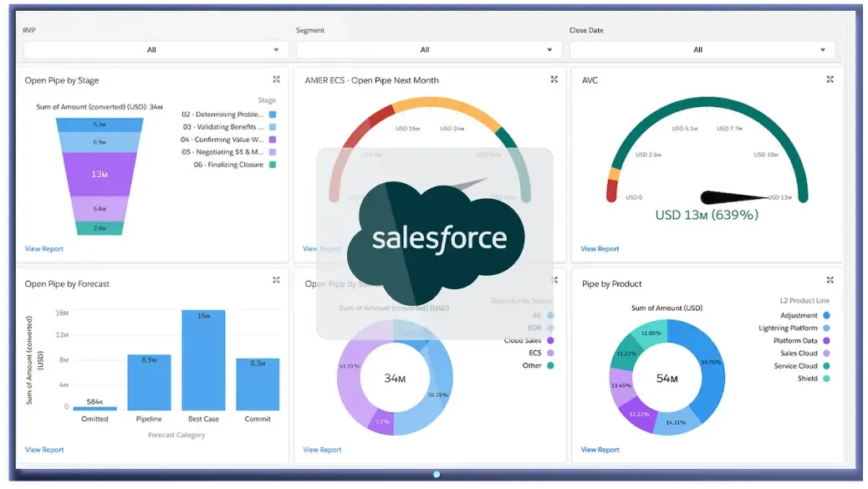Open View Report under Open Pipe by Forecast
868x489 pixels.
tap(44, 450)
